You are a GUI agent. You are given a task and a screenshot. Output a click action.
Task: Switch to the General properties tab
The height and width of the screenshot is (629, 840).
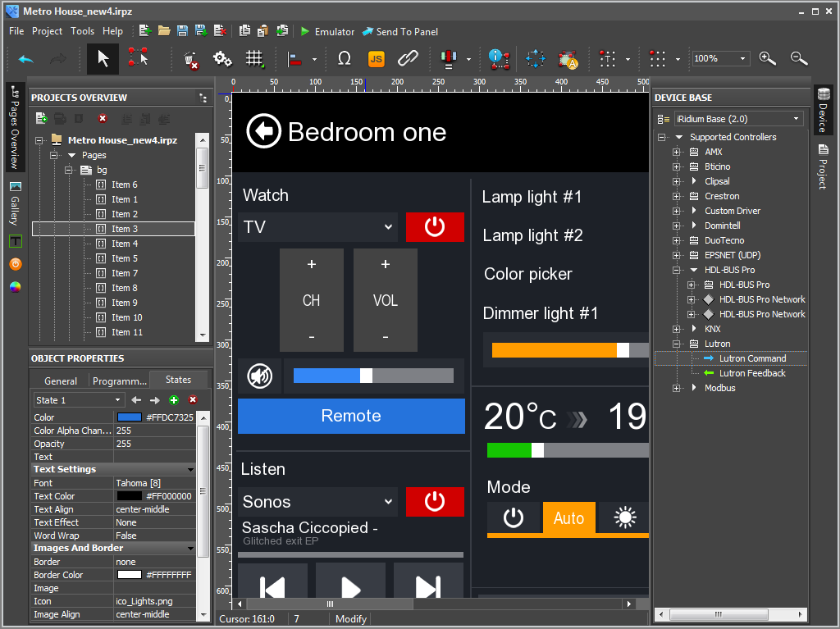pos(61,381)
